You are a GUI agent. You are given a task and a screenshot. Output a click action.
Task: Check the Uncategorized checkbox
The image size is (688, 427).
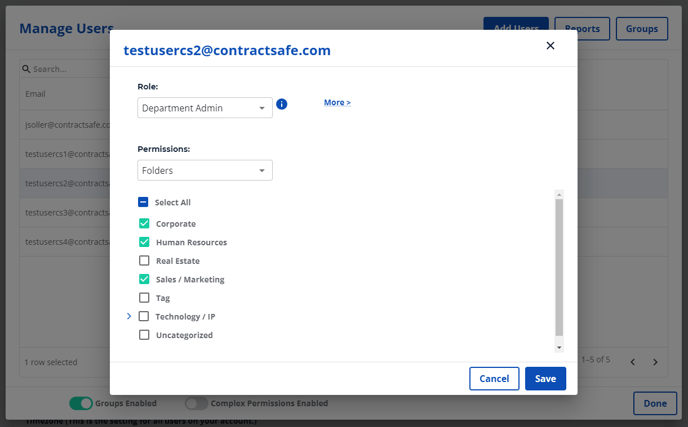coord(144,335)
